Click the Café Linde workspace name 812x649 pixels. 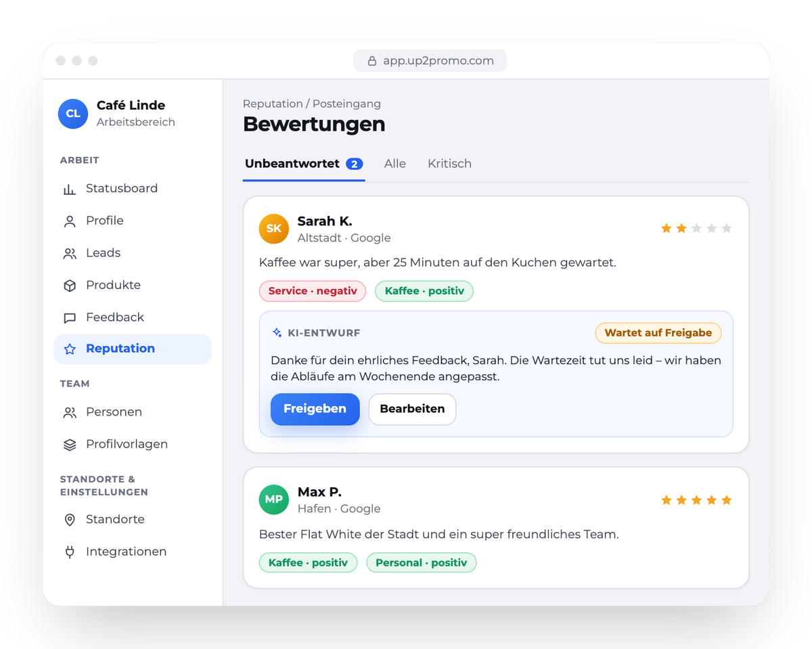click(x=131, y=105)
